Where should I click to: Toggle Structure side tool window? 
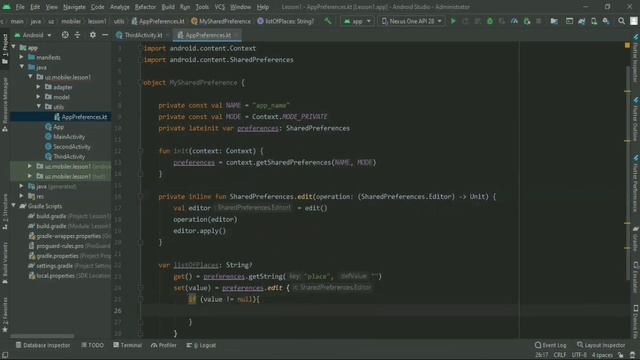click(x=5, y=212)
